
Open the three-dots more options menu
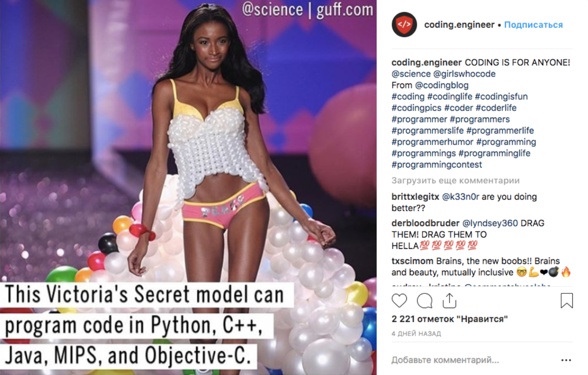566,360
